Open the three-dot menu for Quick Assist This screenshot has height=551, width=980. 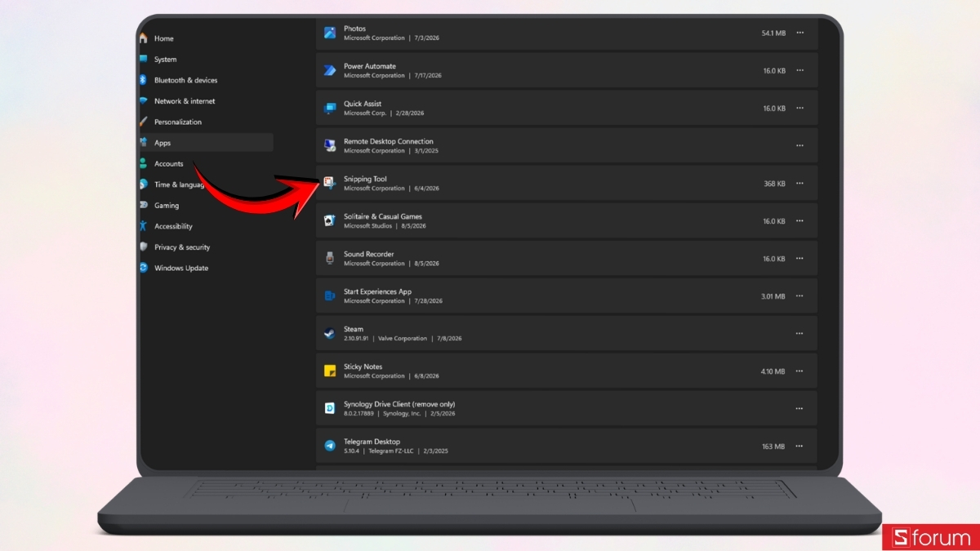[x=800, y=108]
